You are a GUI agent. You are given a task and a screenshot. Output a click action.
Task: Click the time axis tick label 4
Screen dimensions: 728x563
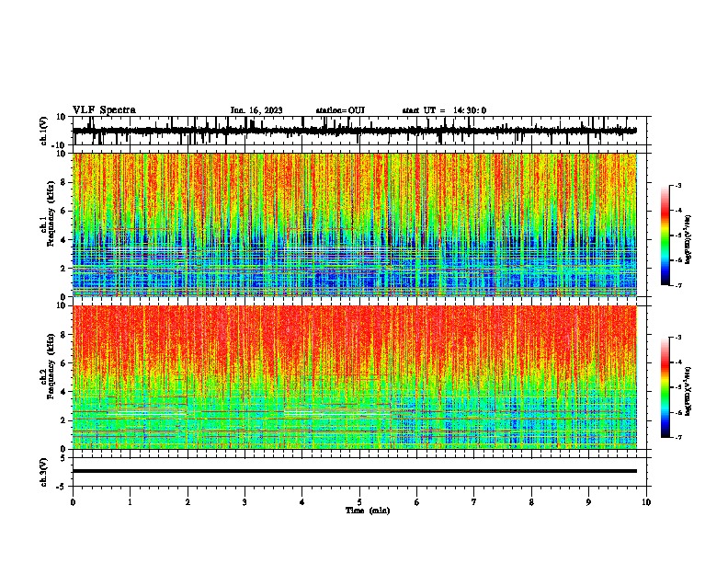point(302,502)
